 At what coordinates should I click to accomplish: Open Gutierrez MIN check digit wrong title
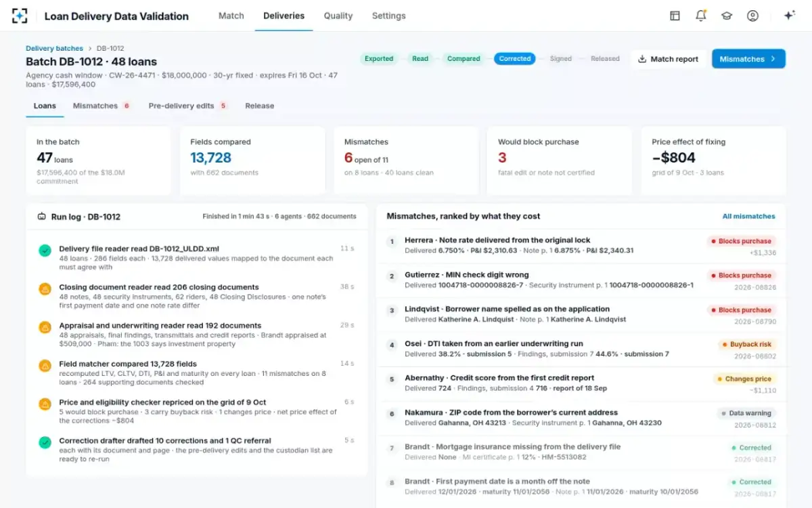point(467,274)
